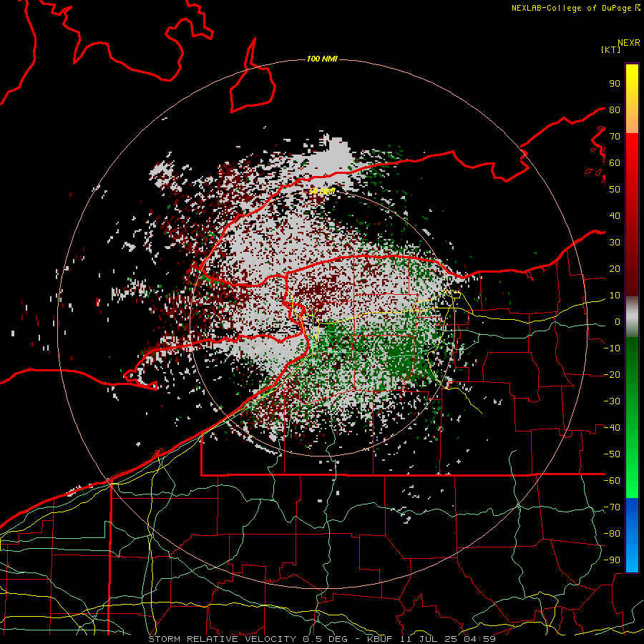Click the STORM RELATIVE VELOCITY caption text

pyautogui.click(x=222, y=639)
